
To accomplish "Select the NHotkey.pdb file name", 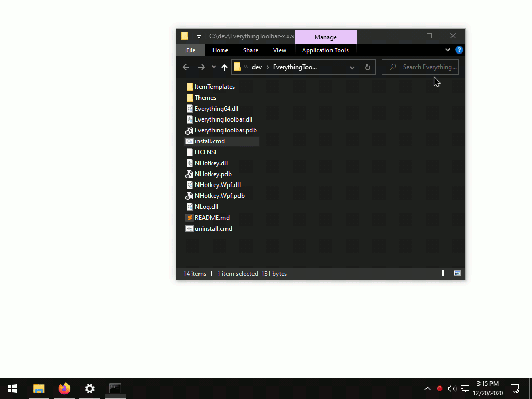I will pyautogui.click(x=213, y=174).
